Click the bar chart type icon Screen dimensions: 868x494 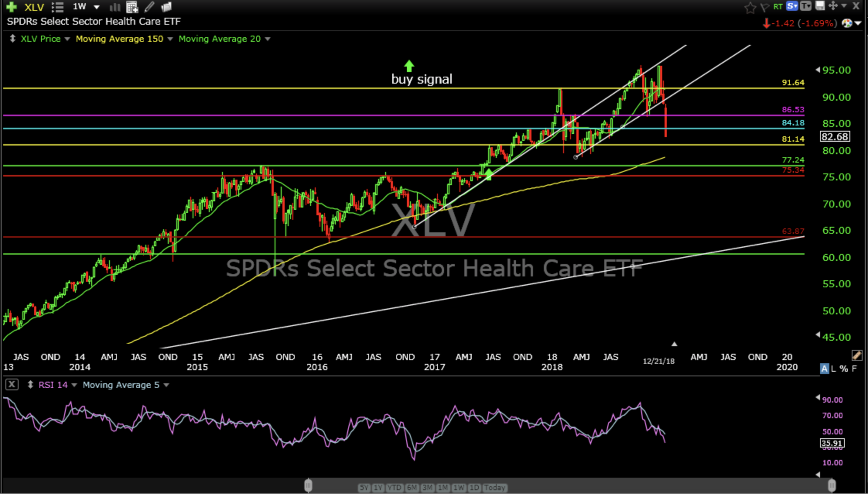coord(115,7)
